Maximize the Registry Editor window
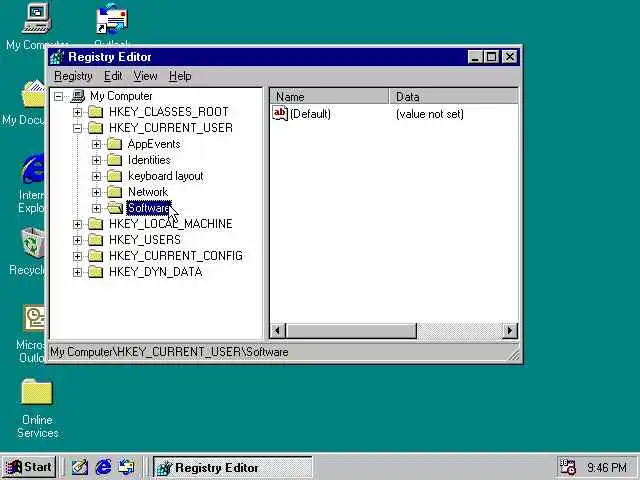 492,57
